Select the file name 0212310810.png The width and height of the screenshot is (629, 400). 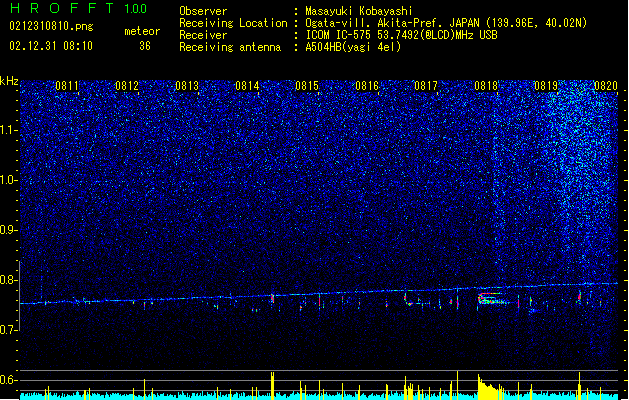coord(51,27)
